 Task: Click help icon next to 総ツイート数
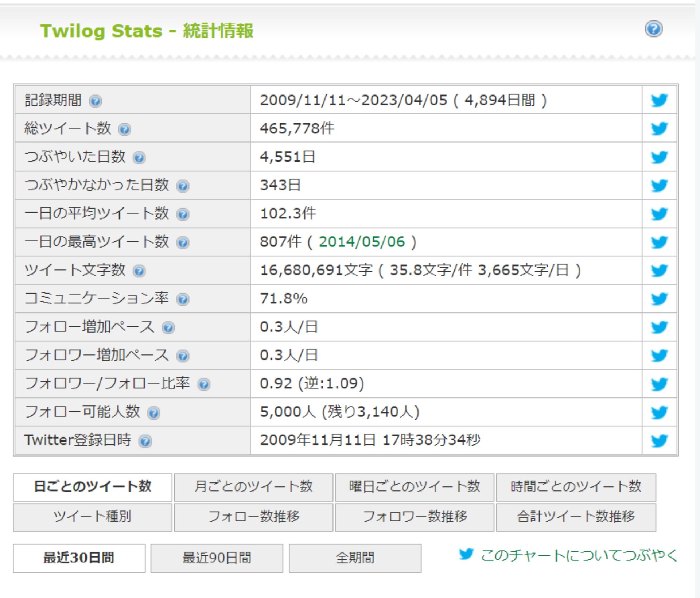tap(125, 129)
